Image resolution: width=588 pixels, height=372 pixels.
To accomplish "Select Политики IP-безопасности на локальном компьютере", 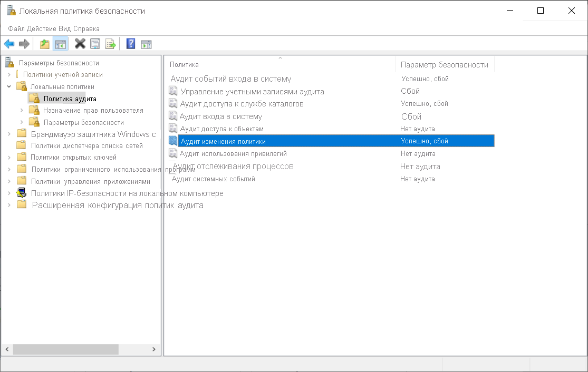I will [127, 193].
